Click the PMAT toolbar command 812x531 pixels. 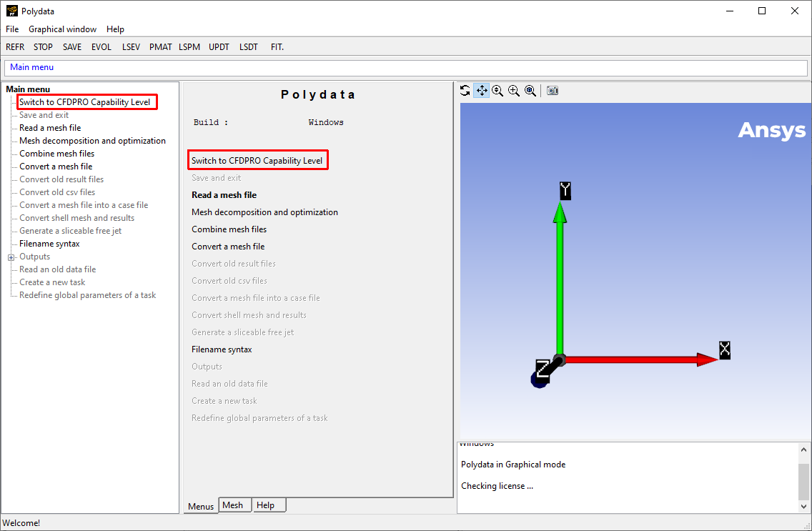160,46
